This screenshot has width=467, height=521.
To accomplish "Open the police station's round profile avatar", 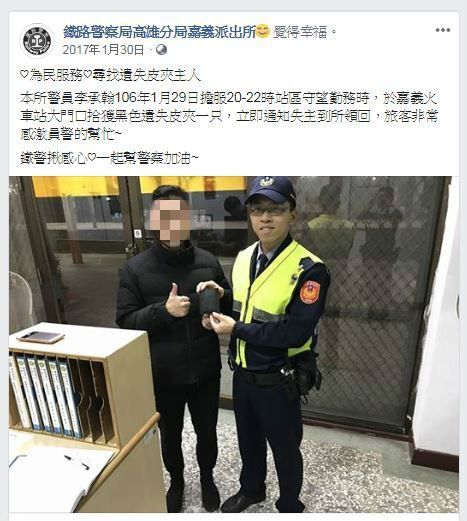I will [37, 40].
